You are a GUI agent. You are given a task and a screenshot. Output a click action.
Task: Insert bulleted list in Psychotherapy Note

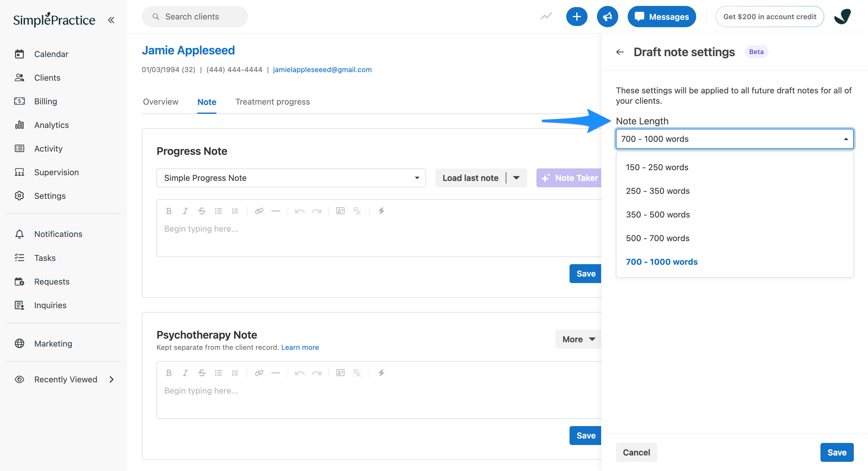(x=218, y=373)
